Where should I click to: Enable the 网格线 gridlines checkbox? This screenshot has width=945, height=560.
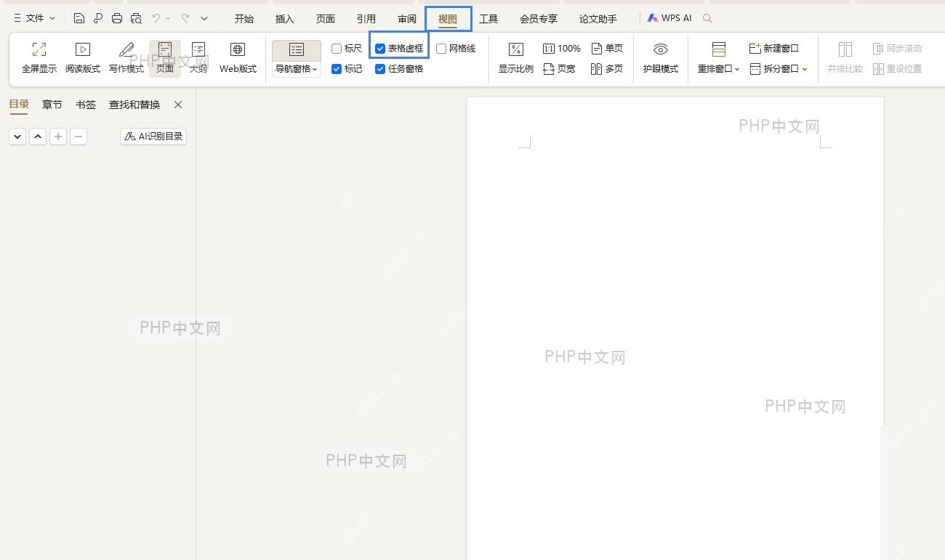coord(441,49)
